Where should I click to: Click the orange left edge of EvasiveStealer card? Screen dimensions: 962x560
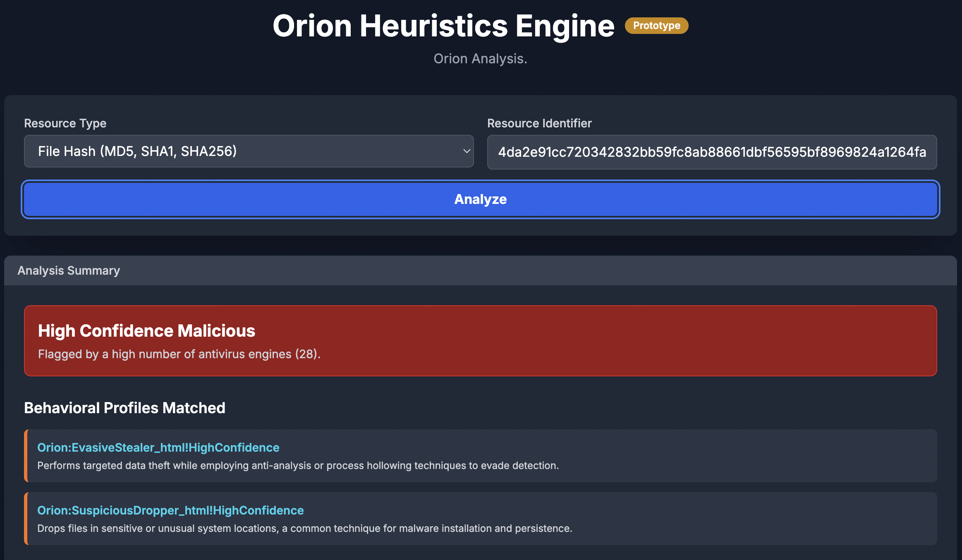click(x=26, y=456)
